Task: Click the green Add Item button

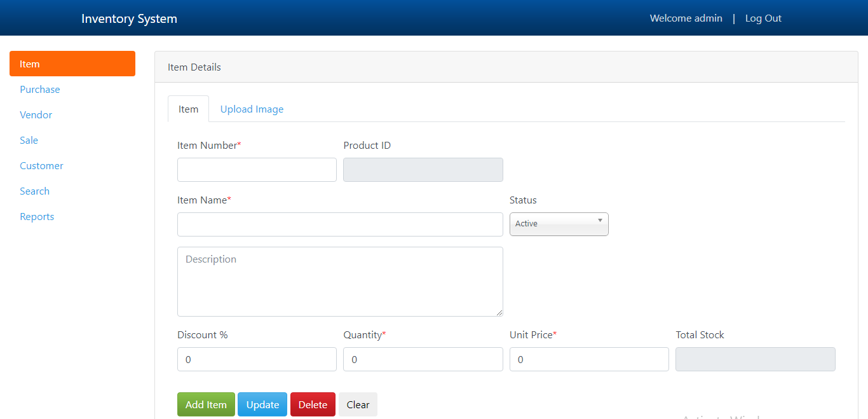Action: click(206, 404)
